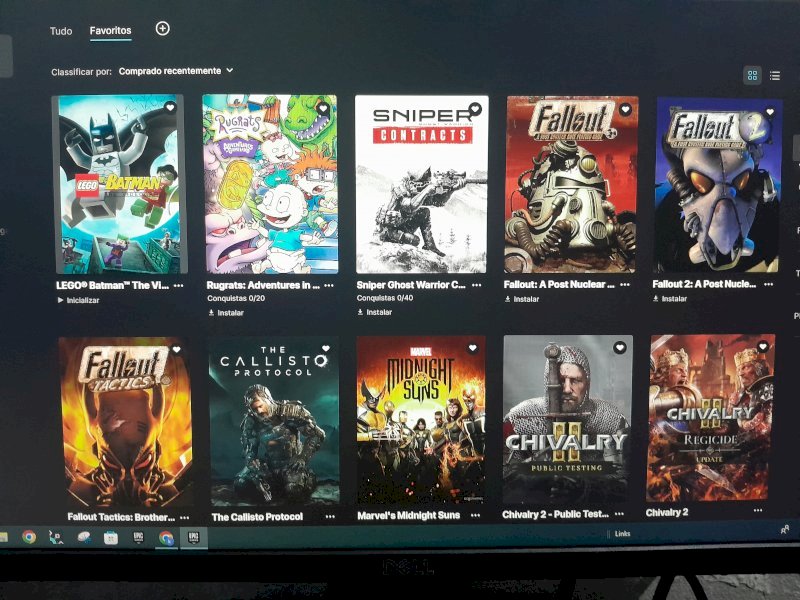Click 'Chivalry 2 - Public Test...' title
The height and width of the screenshot is (600, 800).
click(x=556, y=514)
